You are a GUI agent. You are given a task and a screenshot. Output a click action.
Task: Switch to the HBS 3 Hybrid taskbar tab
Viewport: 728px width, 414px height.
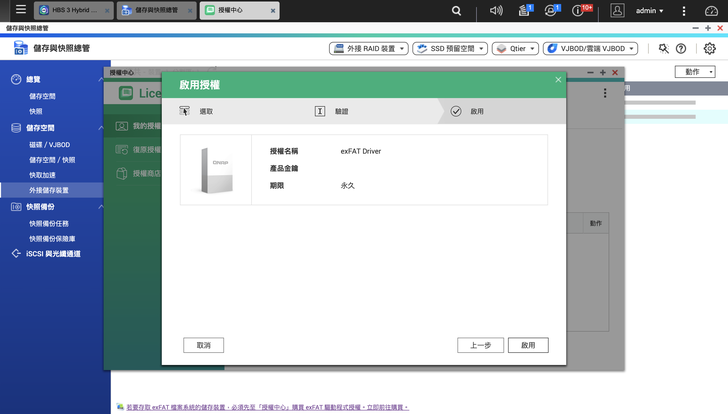(x=72, y=11)
